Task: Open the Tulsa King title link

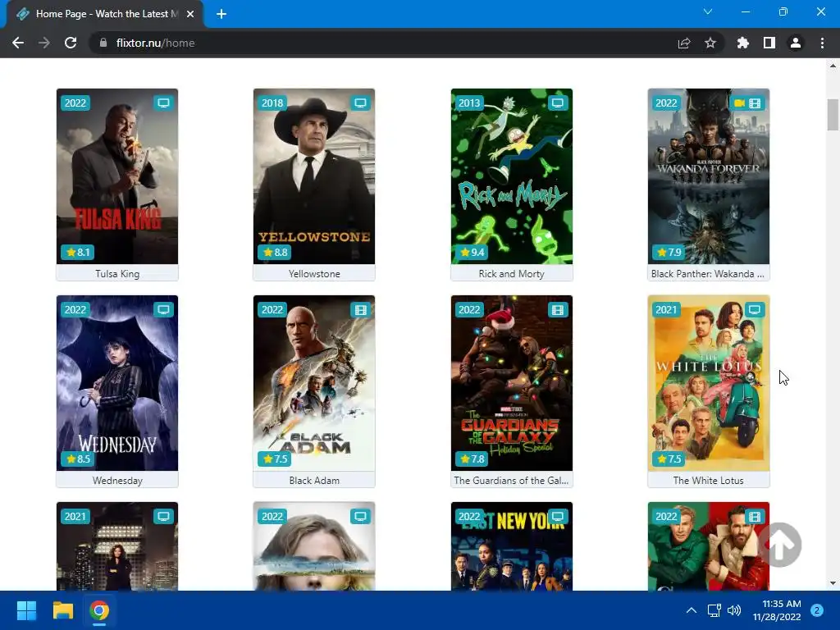Action: [x=117, y=274]
